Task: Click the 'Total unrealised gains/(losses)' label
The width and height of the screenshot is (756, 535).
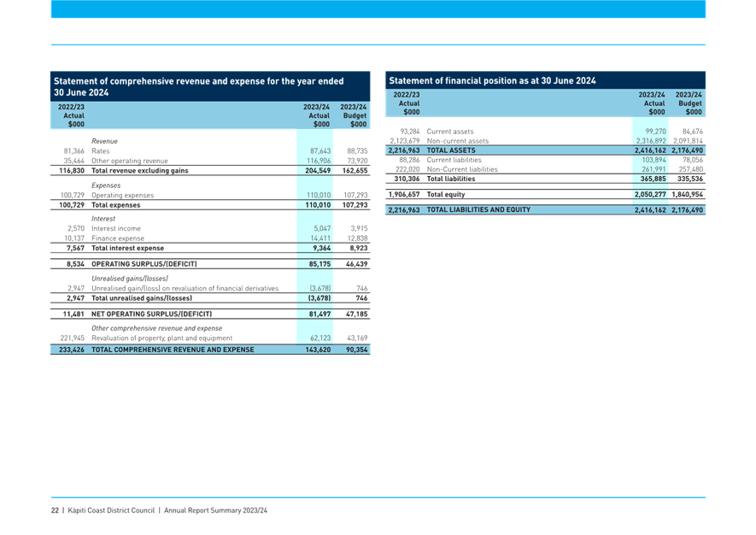Action: pyautogui.click(x=142, y=298)
